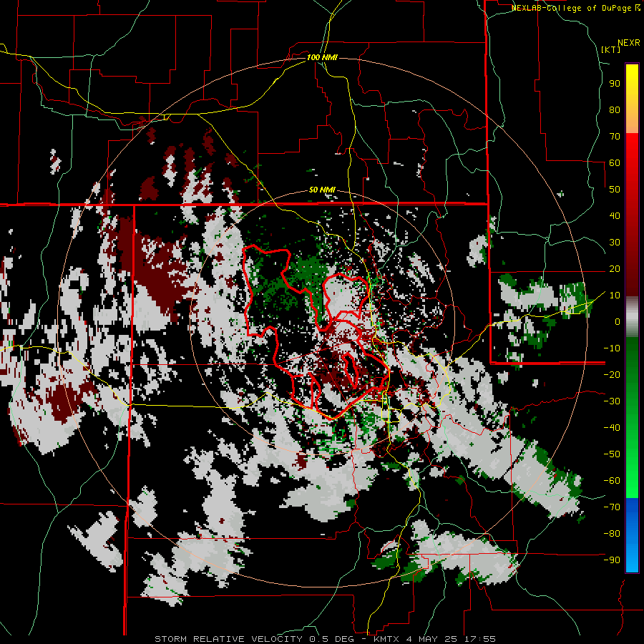Click the -10 value on velocity scale
Image resolution: width=644 pixels, height=644 pixels.
[x=612, y=348]
